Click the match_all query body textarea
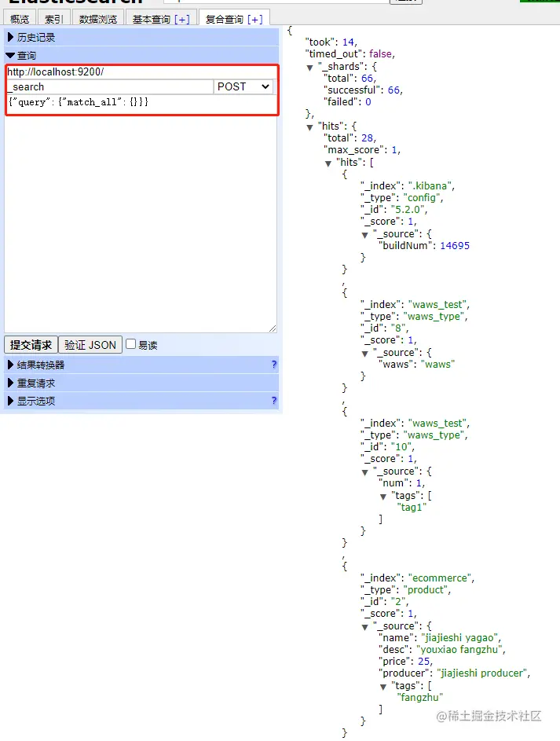 point(141,214)
